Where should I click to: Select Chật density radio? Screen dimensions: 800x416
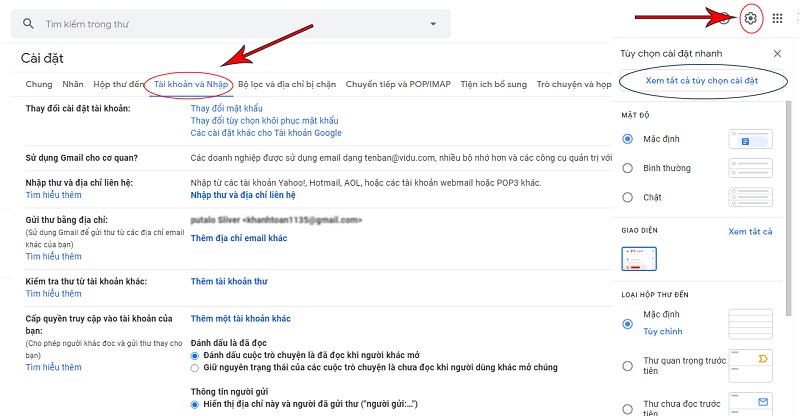tap(628, 197)
